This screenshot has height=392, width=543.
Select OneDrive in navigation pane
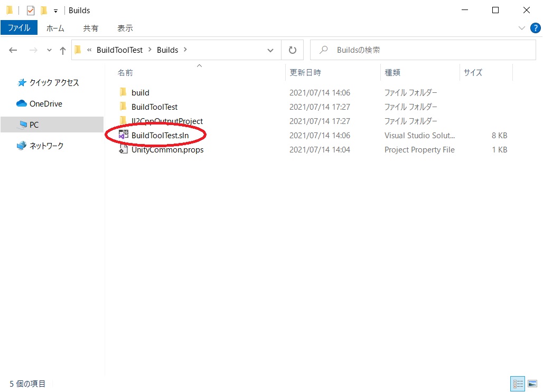(x=46, y=104)
